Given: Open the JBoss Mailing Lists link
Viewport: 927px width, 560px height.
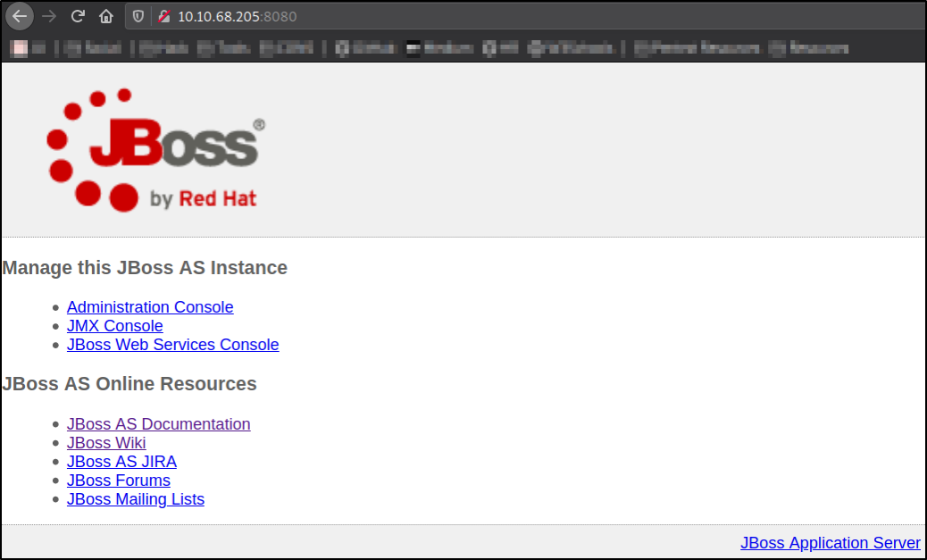Looking at the screenshot, I should 136,499.
